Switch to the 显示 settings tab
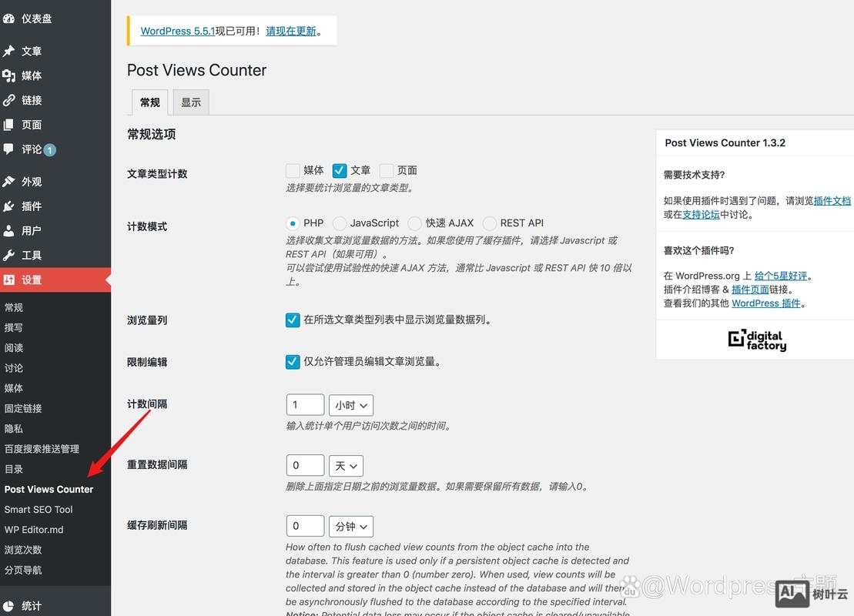Viewport: 854px width, 616px height. (191, 101)
